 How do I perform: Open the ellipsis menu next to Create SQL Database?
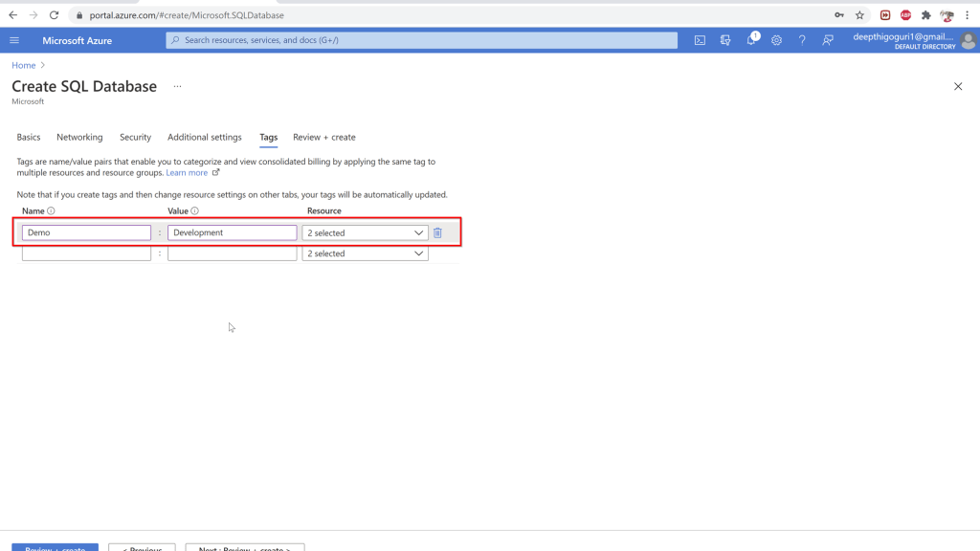177,86
